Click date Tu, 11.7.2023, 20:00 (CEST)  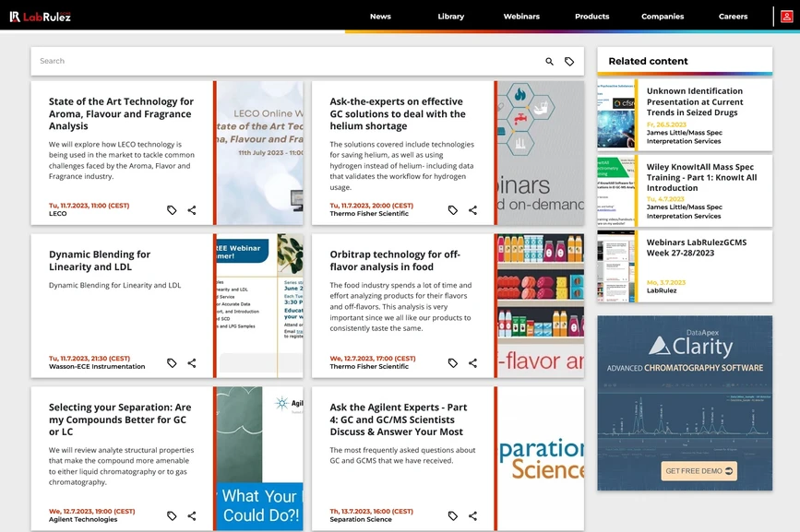[x=372, y=206]
